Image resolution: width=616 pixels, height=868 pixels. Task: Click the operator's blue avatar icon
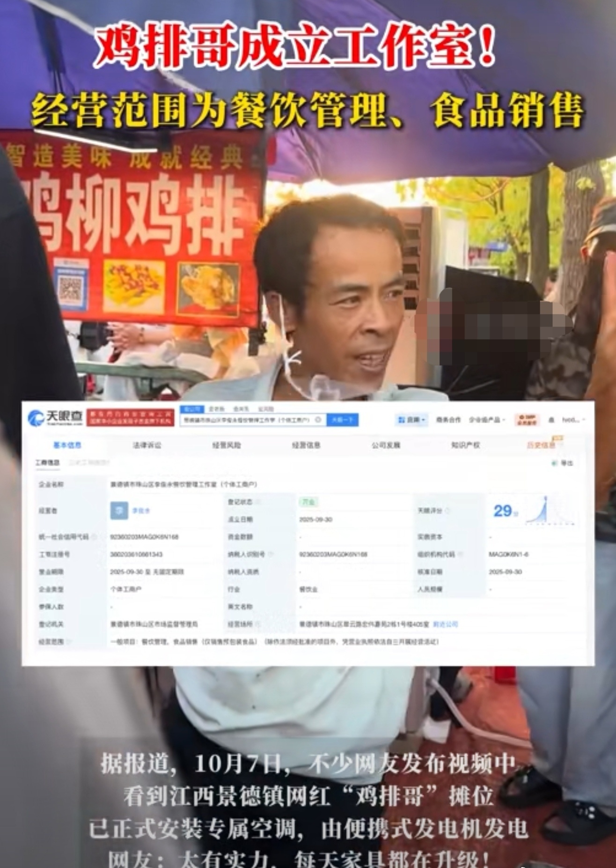click(x=119, y=511)
